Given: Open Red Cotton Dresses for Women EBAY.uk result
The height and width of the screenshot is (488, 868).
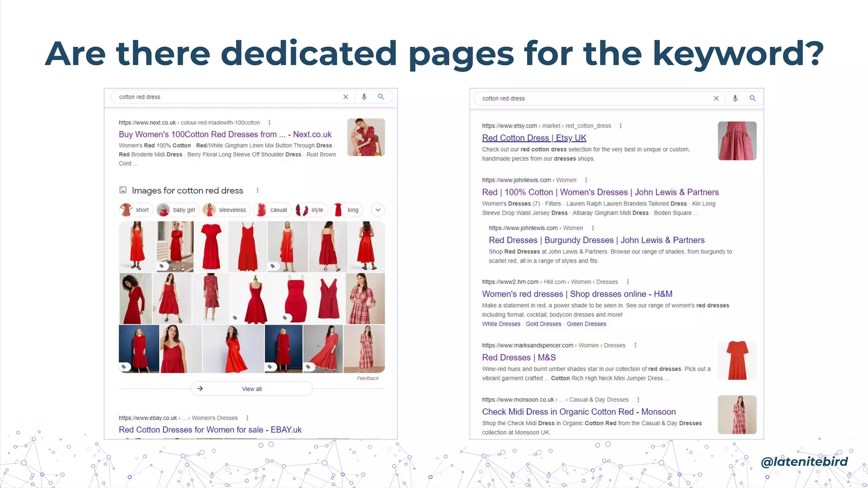Looking at the screenshot, I should [x=210, y=430].
